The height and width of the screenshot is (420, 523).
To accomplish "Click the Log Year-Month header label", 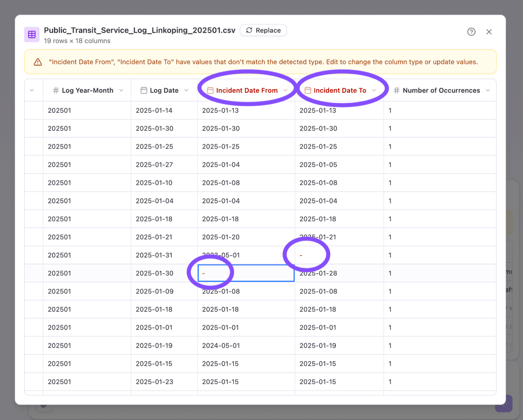I will pyautogui.click(x=88, y=90).
